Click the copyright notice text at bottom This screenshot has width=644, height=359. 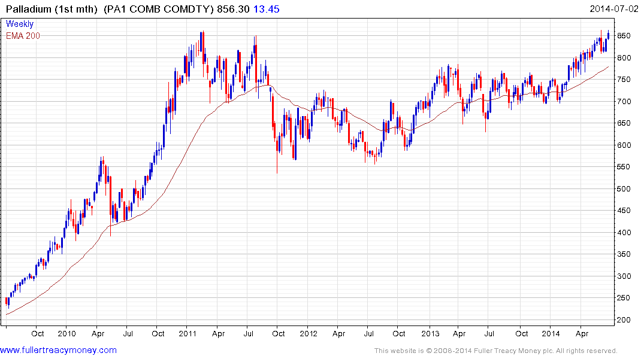pyautogui.click(x=496, y=351)
